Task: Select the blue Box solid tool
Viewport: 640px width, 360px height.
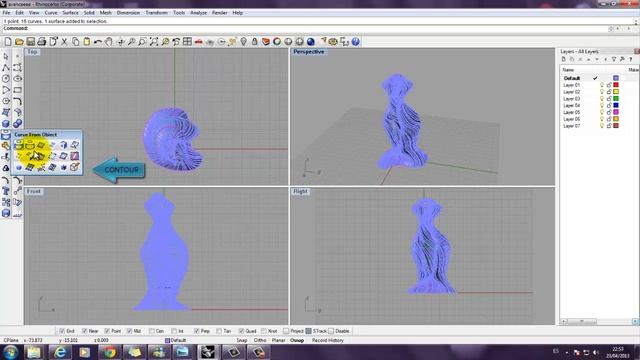Action: coord(6,123)
